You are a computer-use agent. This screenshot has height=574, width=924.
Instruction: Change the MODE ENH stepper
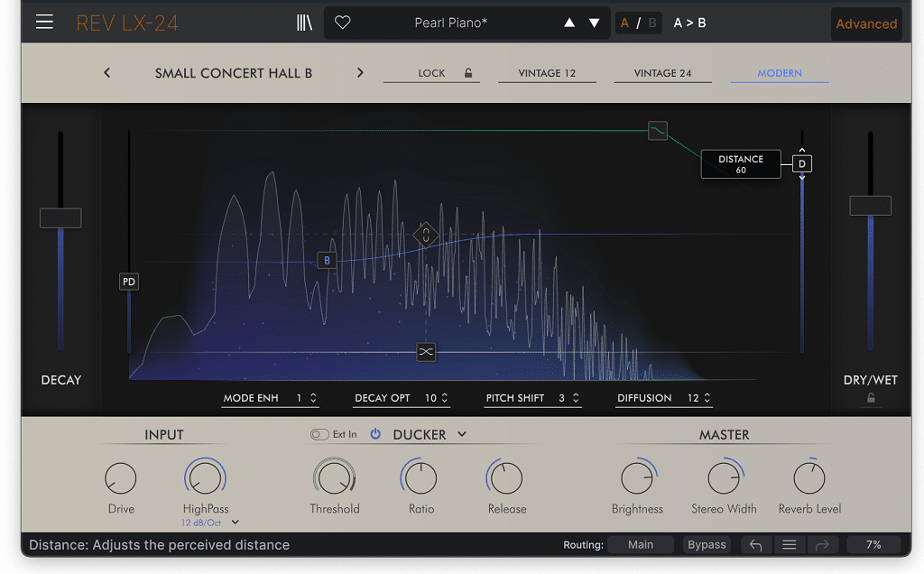[313, 398]
